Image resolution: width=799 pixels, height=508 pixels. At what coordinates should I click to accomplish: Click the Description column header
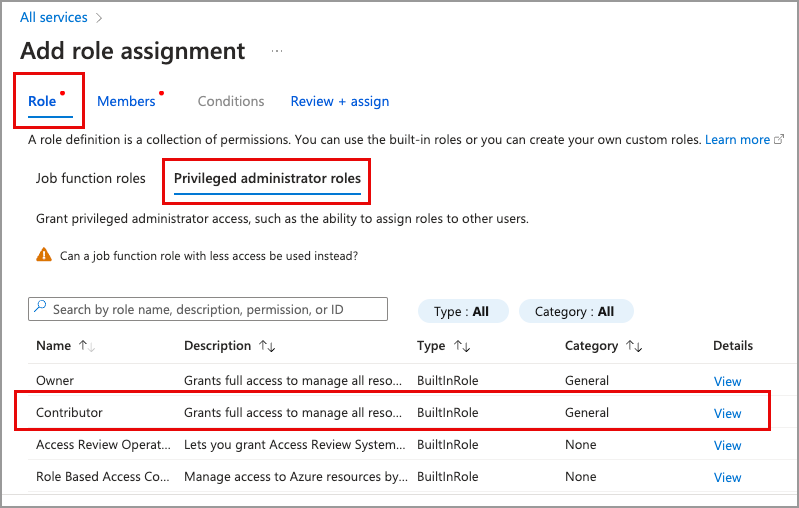pos(218,345)
